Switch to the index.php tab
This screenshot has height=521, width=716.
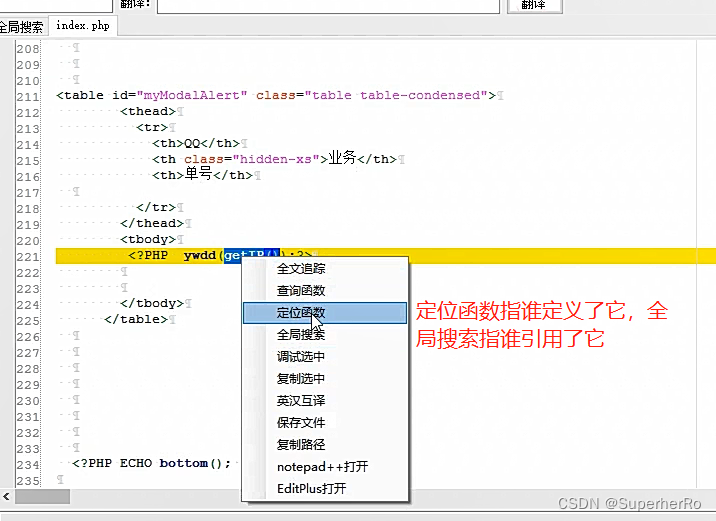coord(83,26)
